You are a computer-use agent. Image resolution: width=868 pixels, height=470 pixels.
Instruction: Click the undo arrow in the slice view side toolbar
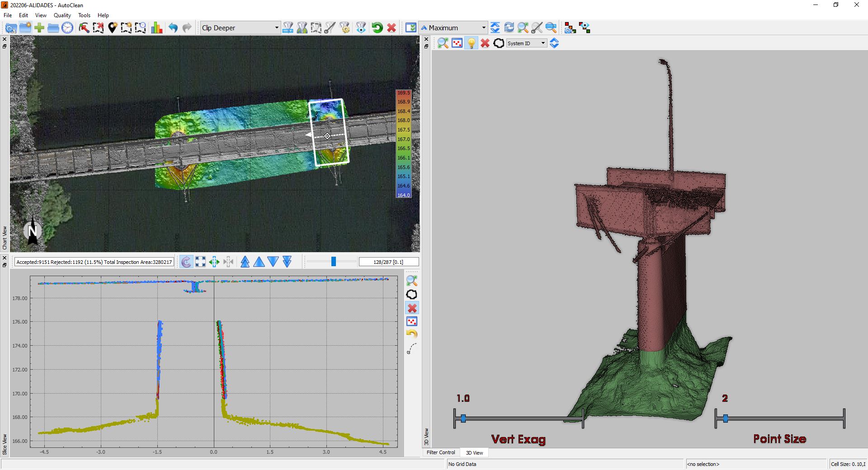tap(412, 334)
